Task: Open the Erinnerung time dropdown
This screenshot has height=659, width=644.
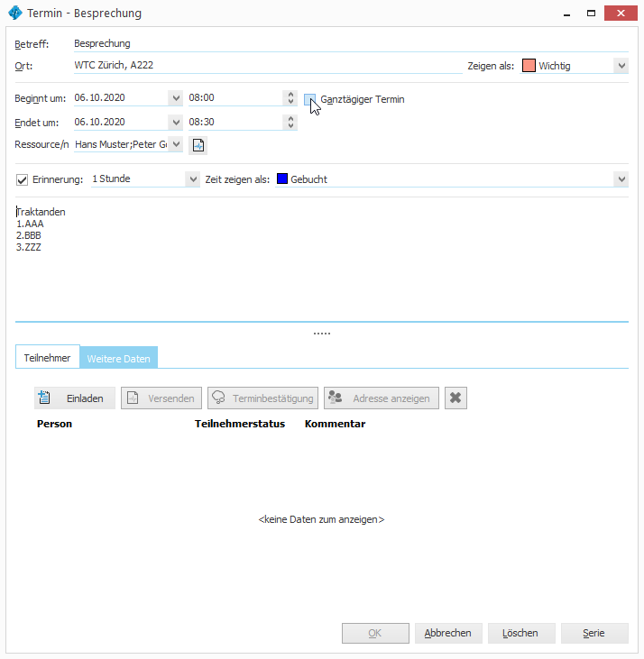Action: pyautogui.click(x=193, y=179)
